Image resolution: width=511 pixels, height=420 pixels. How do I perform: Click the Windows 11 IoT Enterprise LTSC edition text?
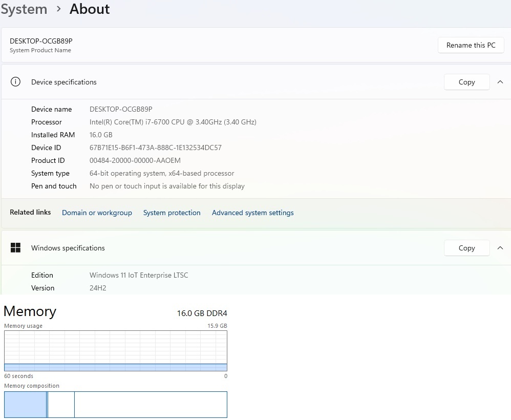[139, 275]
